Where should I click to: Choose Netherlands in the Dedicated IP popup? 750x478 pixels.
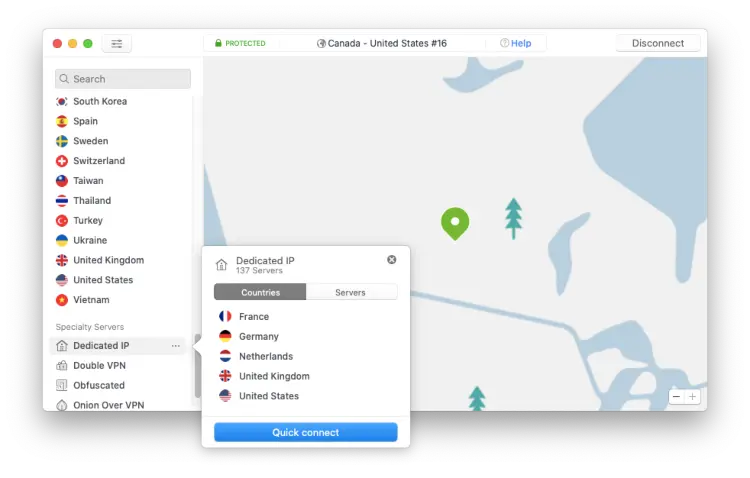pos(266,356)
